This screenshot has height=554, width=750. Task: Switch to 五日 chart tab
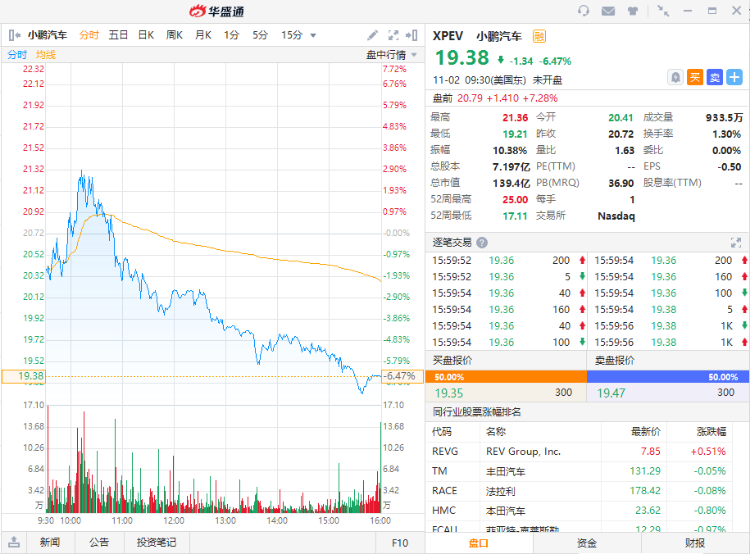(x=118, y=35)
